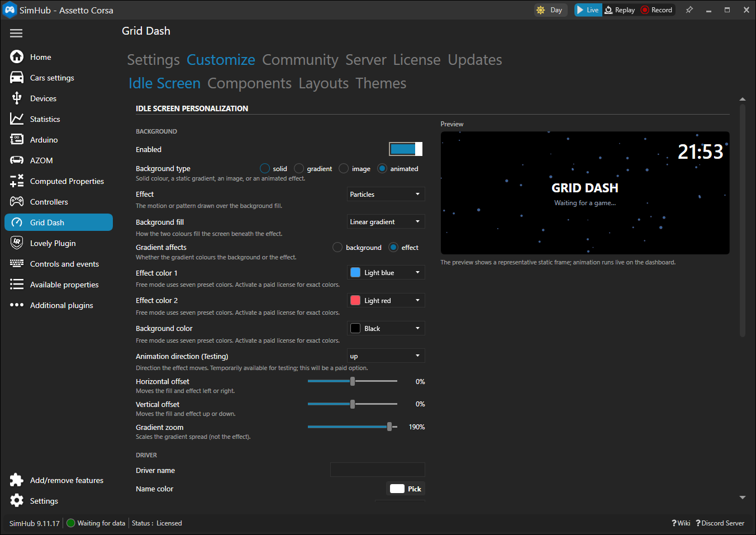
Task: Open the Background fill Linear gradient dropdown
Action: 386,221
